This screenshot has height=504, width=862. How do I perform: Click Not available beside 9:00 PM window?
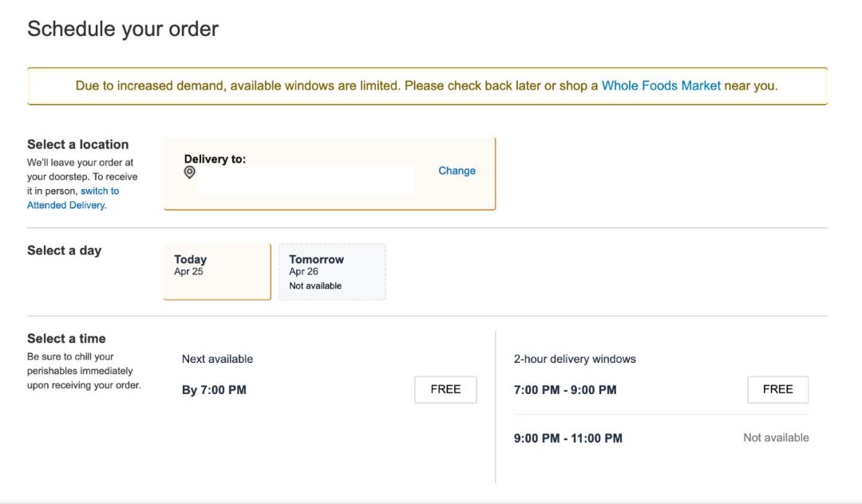tap(776, 438)
